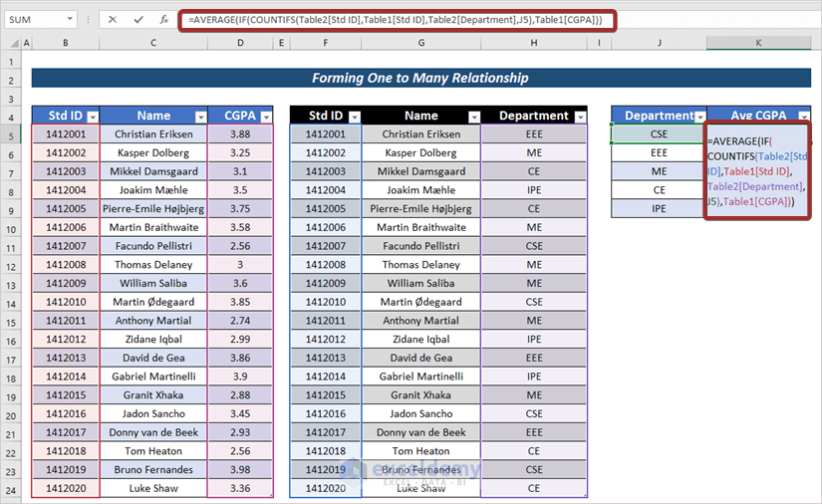Open Insert Function via fx icon
Image resolution: width=822 pixels, height=504 pixels.
(164, 20)
